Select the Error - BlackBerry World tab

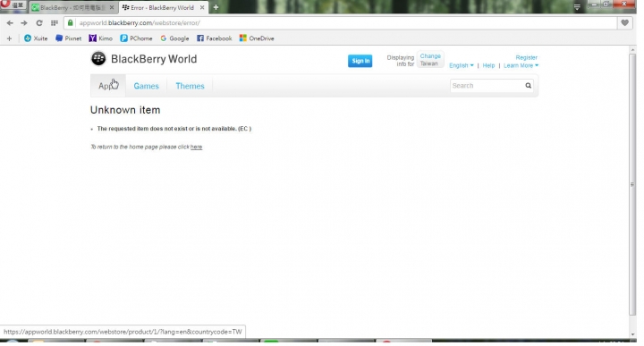163,7
